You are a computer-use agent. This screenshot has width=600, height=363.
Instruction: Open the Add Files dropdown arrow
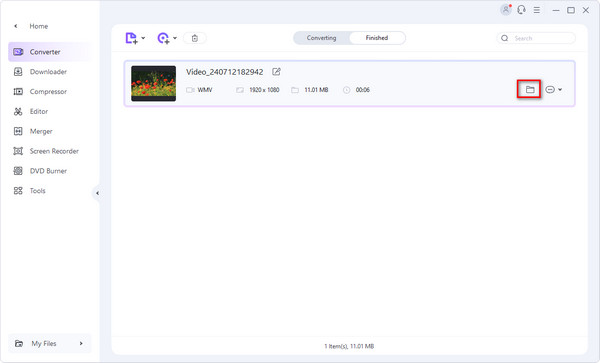point(143,38)
